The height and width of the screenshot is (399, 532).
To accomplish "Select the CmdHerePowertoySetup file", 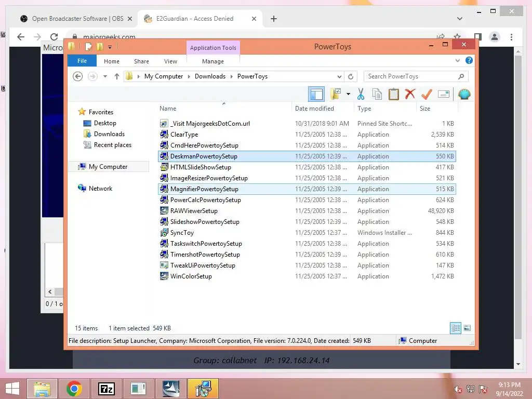I will 307,145.
